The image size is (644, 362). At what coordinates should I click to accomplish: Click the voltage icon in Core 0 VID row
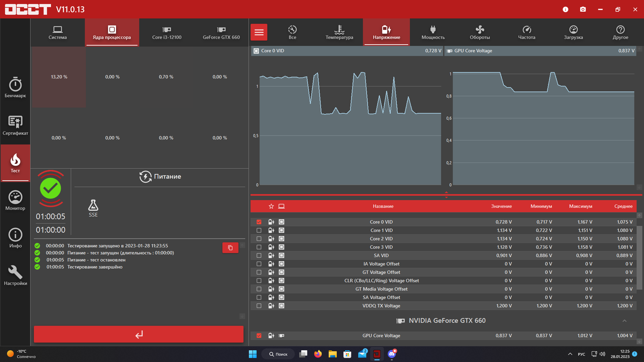pos(271,222)
